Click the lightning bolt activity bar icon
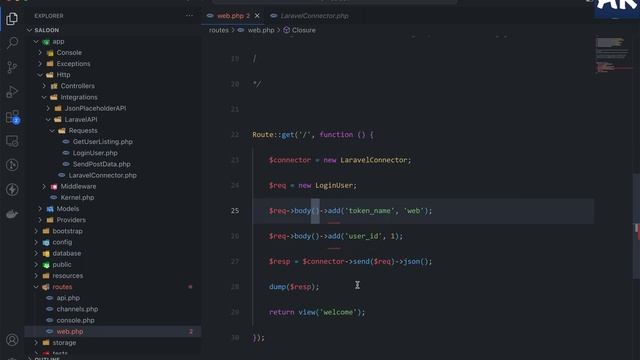 coord(12,189)
